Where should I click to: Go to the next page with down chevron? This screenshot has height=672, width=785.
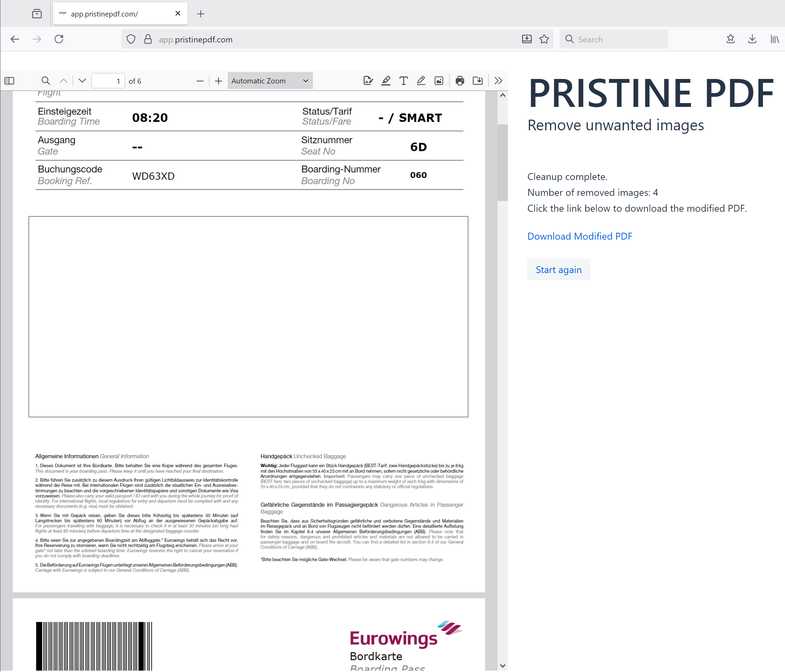[82, 81]
